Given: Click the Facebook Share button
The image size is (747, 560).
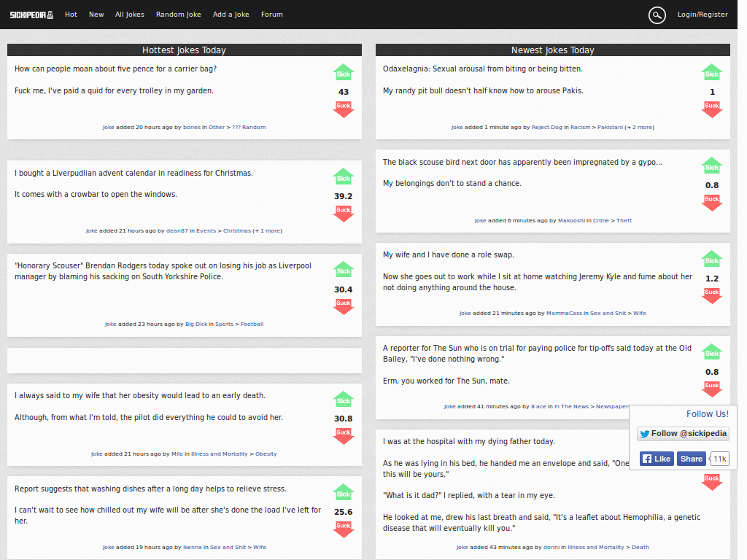Looking at the screenshot, I should [x=692, y=459].
